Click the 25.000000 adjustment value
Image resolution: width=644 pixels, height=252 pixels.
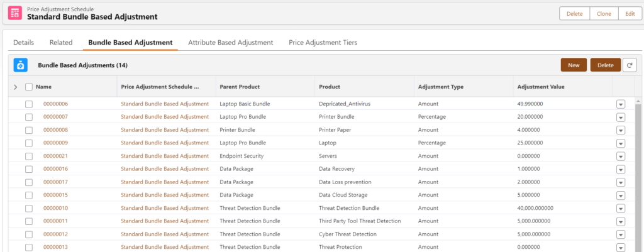coord(530,143)
